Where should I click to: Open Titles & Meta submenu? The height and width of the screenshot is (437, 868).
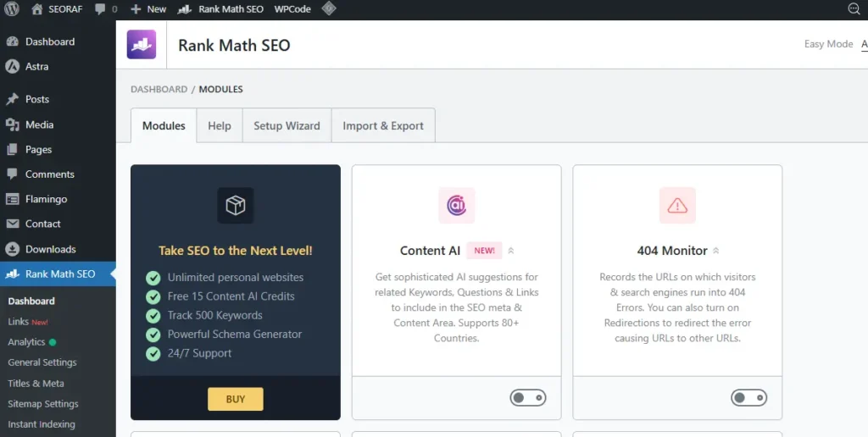click(x=36, y=383)
